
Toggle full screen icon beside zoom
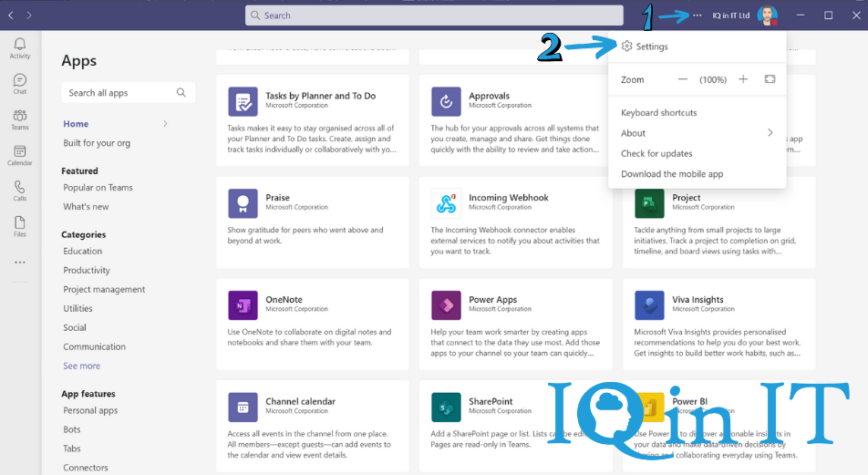[770, 79]
